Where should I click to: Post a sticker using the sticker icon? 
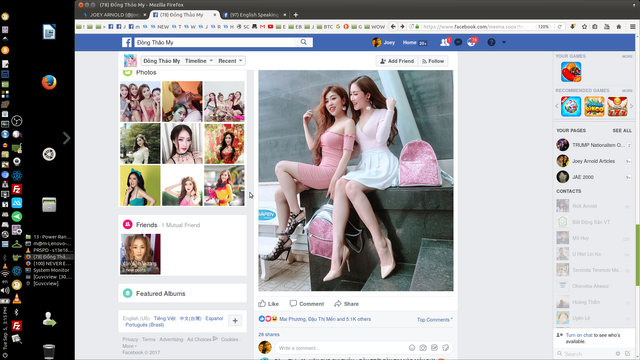[x=445, y=348]
